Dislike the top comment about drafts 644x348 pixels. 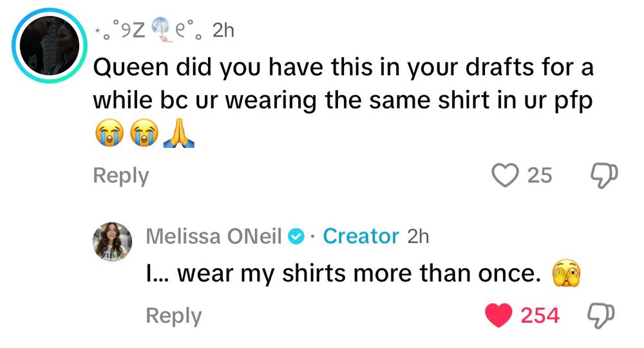(604, 176)
